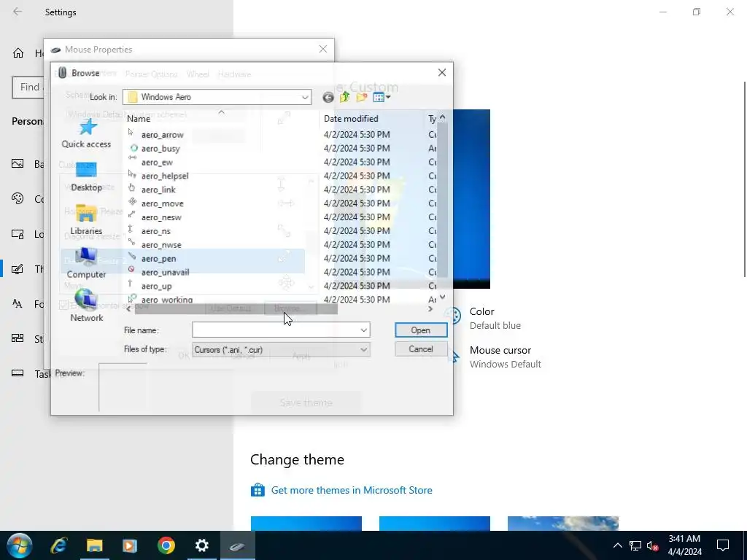Image resolution: width=747 pixels, height=560 pixels.
Task: Sort files by Date modified column
Action: (351, 119)
